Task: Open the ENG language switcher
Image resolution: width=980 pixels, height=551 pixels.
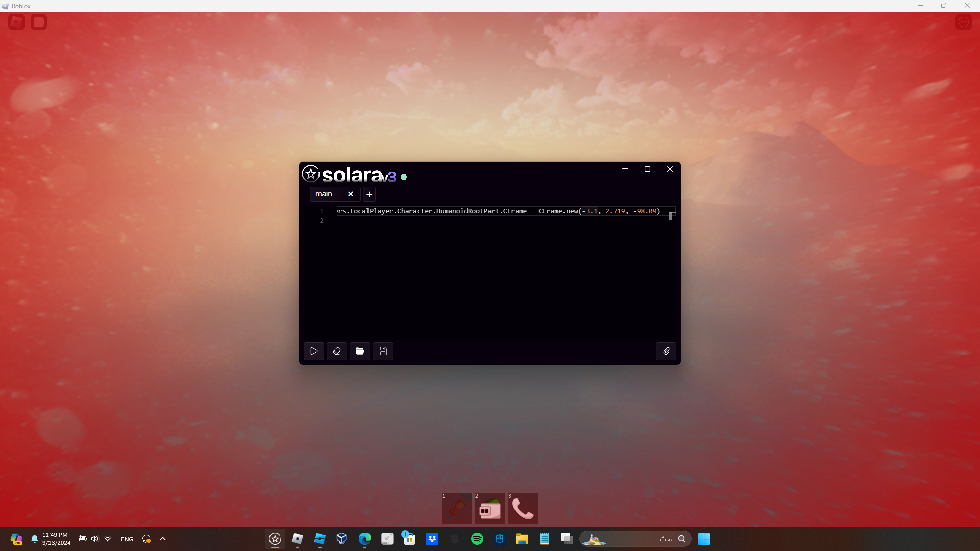Action: [127, 539]
